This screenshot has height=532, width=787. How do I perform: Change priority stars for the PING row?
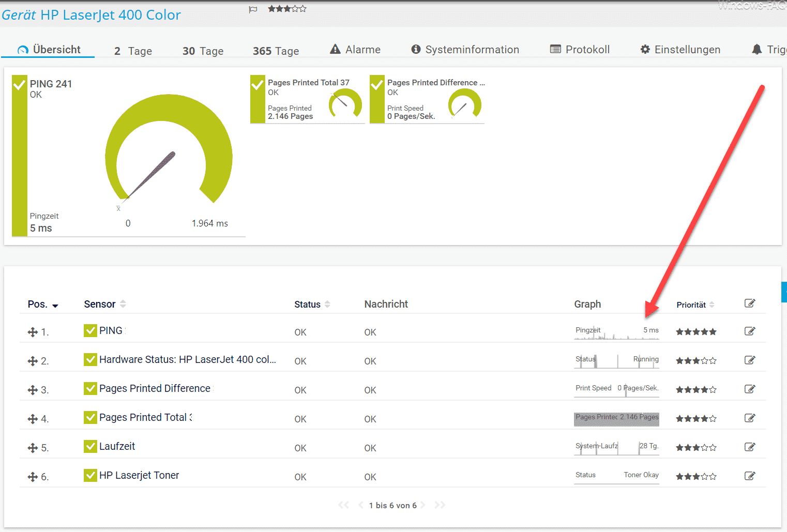click(696, 332)
